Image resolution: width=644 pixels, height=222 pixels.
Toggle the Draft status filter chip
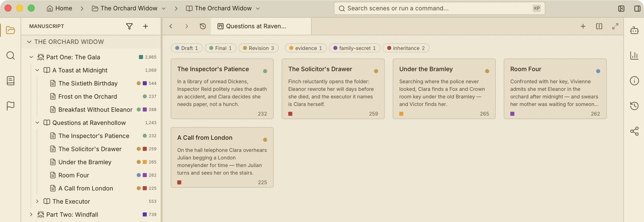coord(186,48)
